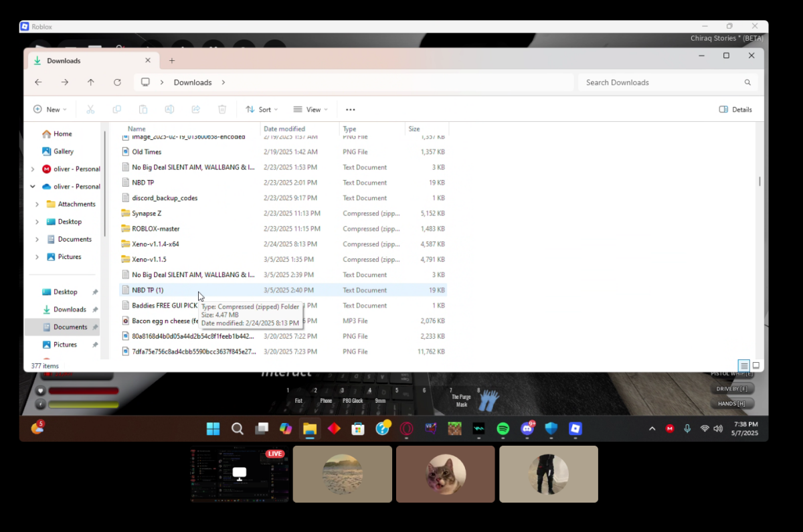Open the View dropdown menu
The height and width of the screenshot is (532, 803).
click(310, 110)
